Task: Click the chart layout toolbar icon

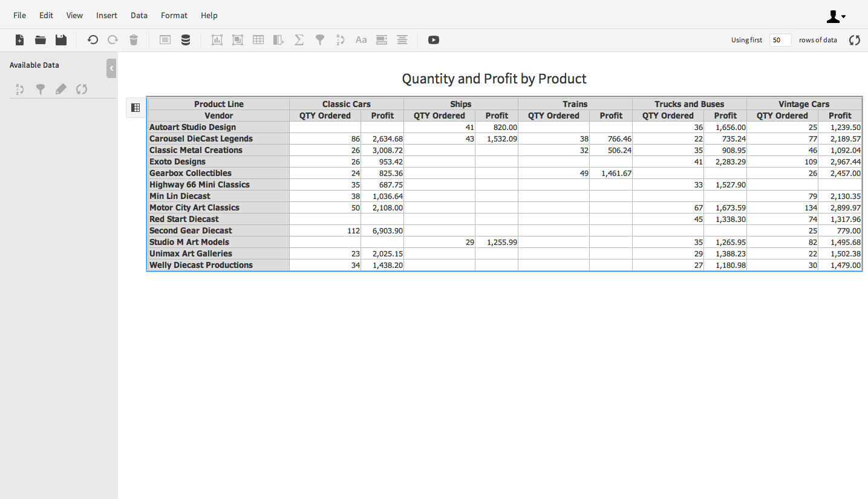Action: click(x=217, y=40)
